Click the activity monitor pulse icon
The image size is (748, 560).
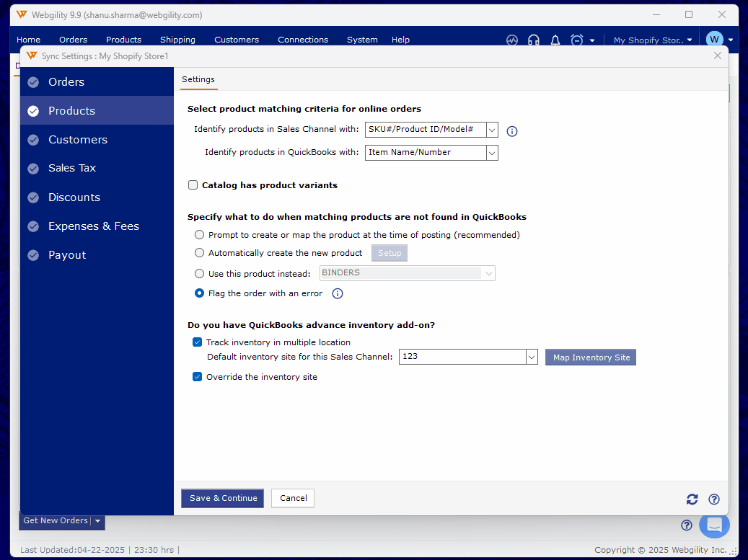[512, 40]
